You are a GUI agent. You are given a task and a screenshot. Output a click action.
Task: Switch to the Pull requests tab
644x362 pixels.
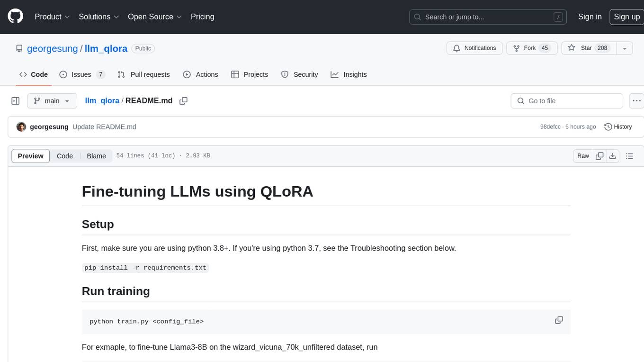point(143,74)
